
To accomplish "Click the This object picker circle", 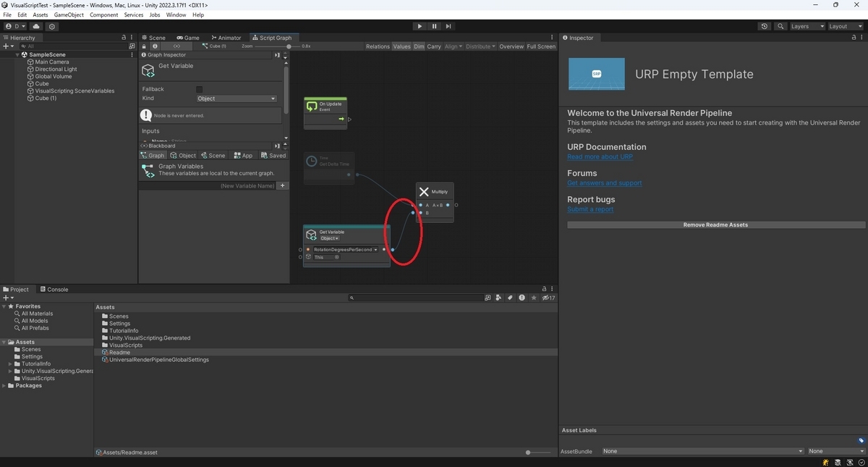I will [336, 257].
